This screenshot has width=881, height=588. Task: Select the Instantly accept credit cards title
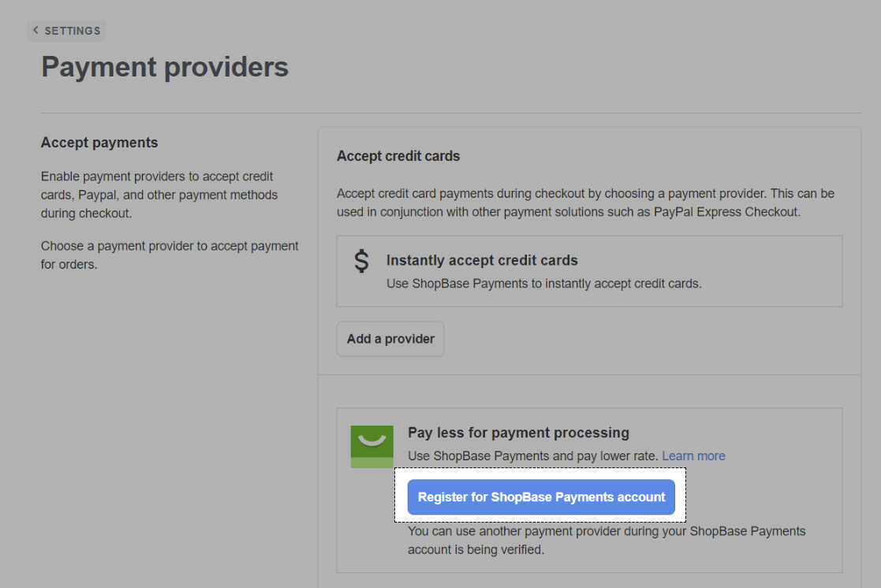[482, 260]
